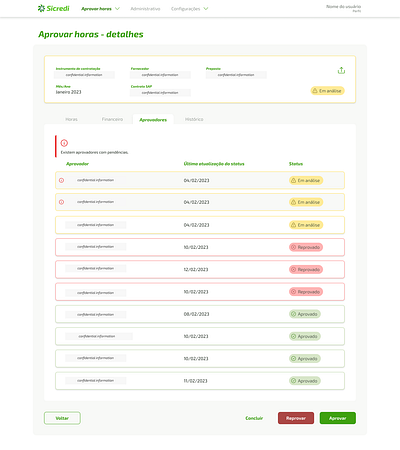400x450 pixels.
Task: Click the red alert icon above pendências message
Action: pos(64,143)
